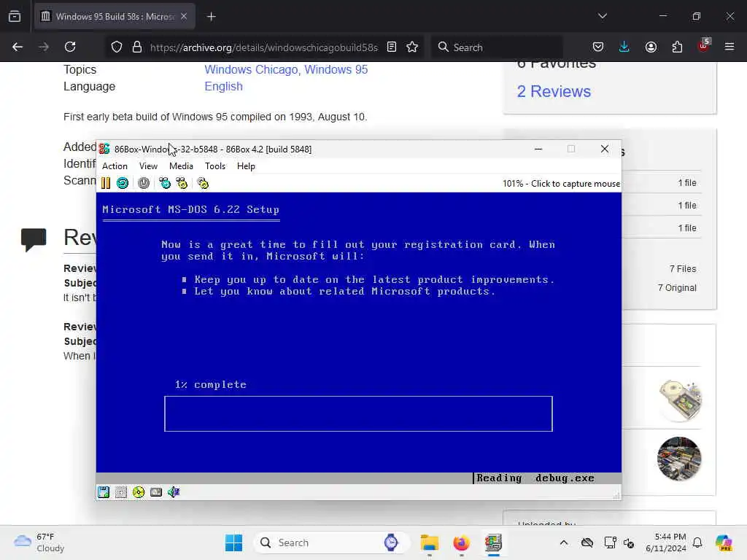
Task: Click the 86Box ACPI shutdown power icon
Action: coord(144,183)
